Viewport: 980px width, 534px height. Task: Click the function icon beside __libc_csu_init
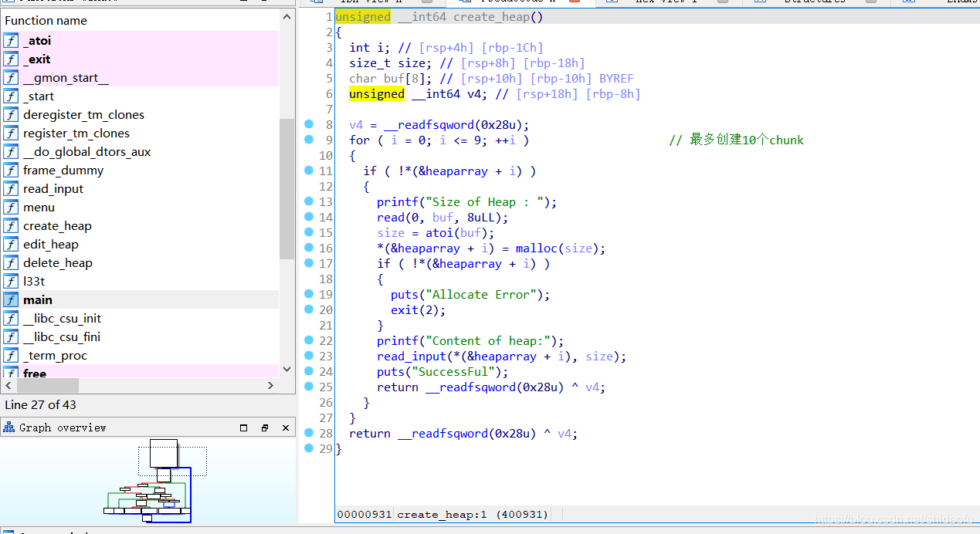[11, 319]
